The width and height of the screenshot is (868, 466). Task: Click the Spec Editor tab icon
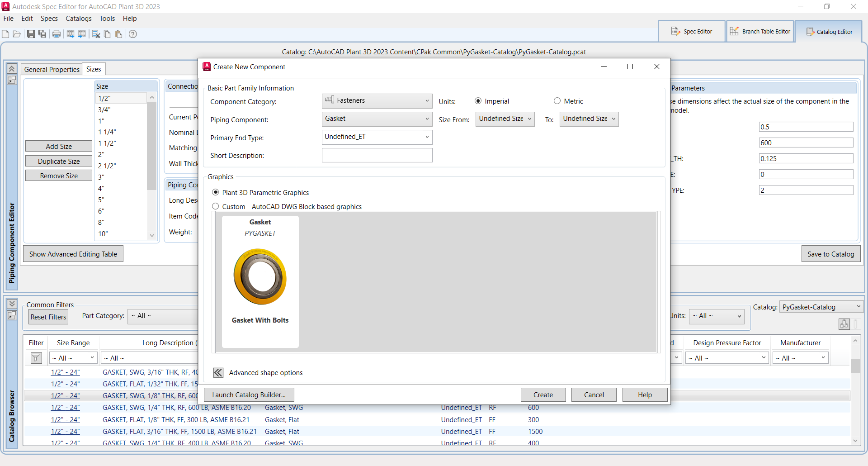pos(676,31)
